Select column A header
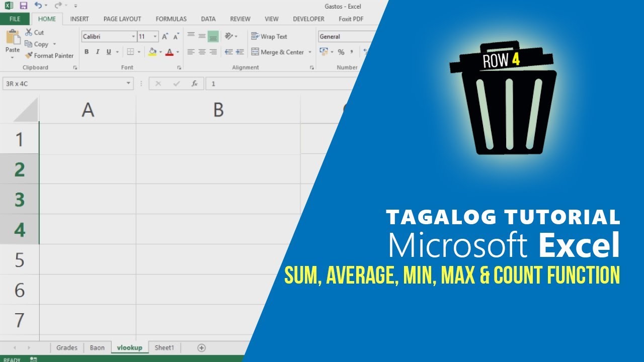Image resolution: width=644 pixels, height=362 pixels. pos(88,110)
